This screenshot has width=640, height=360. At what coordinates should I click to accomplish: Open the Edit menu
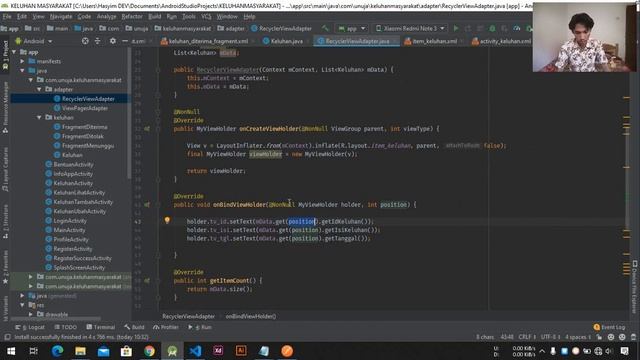[x=22, y=16]
